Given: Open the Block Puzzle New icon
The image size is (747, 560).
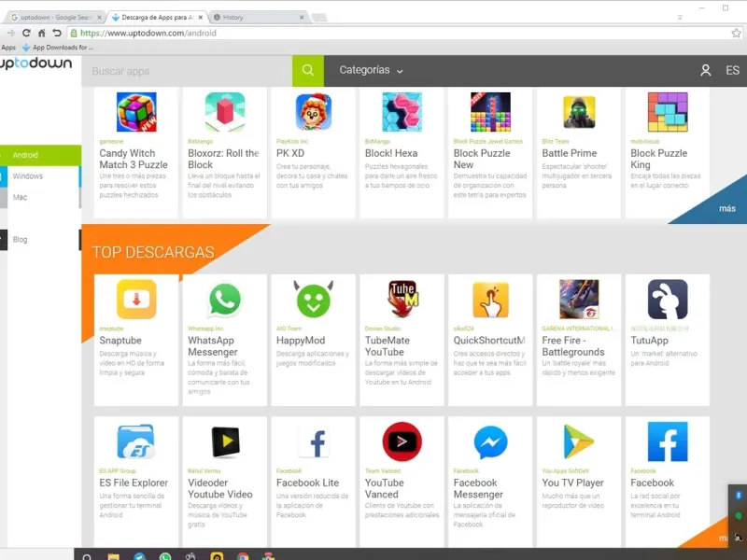Looking at the screenshot, I should tap(491, 112).
